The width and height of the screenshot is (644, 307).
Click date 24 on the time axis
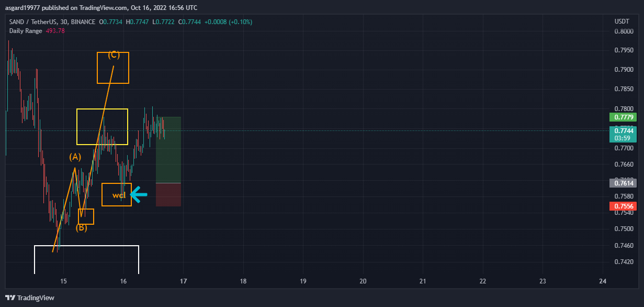pos(603,281)
